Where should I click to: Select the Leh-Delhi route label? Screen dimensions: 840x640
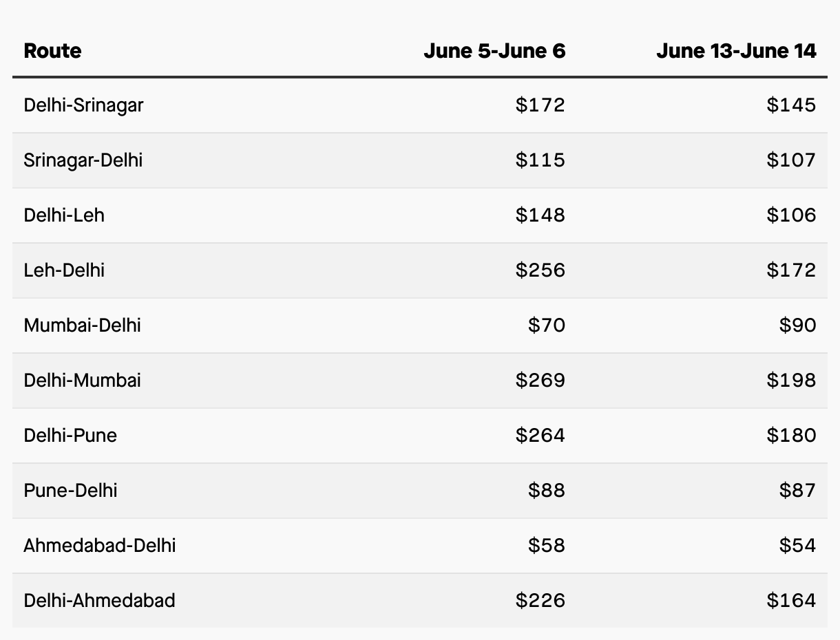[x=64, y=270]
